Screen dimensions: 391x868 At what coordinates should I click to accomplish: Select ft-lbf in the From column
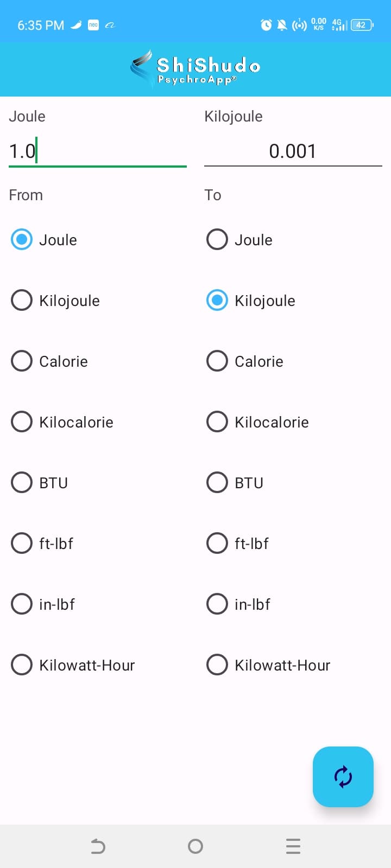click(x=22, y=543)
